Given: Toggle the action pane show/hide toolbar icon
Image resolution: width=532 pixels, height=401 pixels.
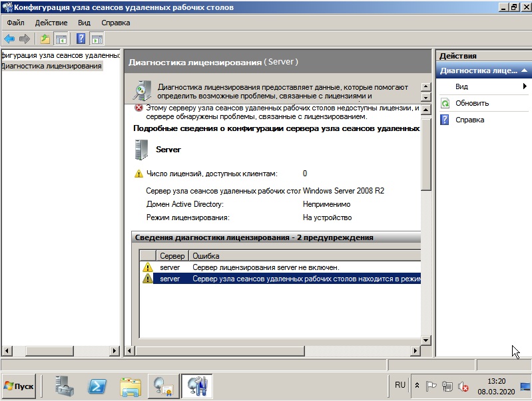Looking at the screenshot, I should (x=97, y=39).
